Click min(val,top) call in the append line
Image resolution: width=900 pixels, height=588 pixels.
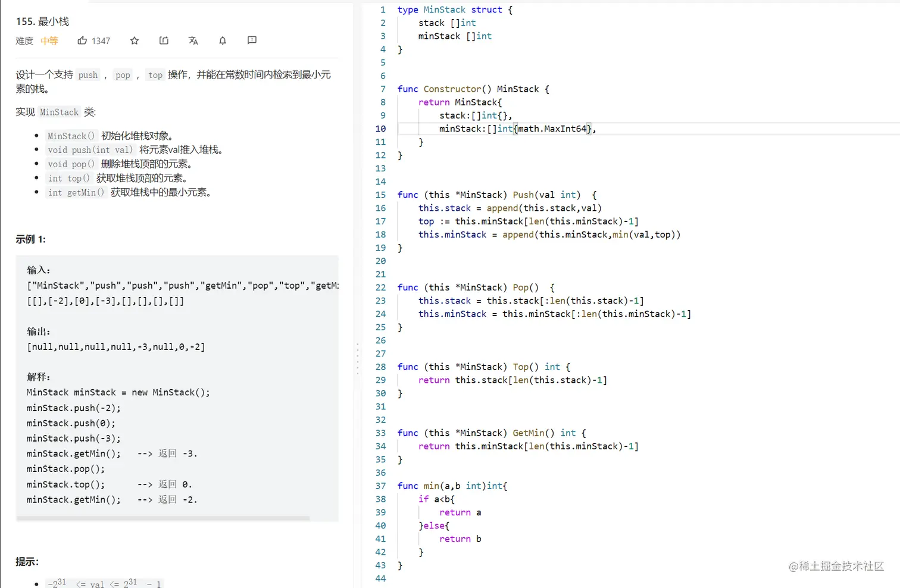(643, 234)
